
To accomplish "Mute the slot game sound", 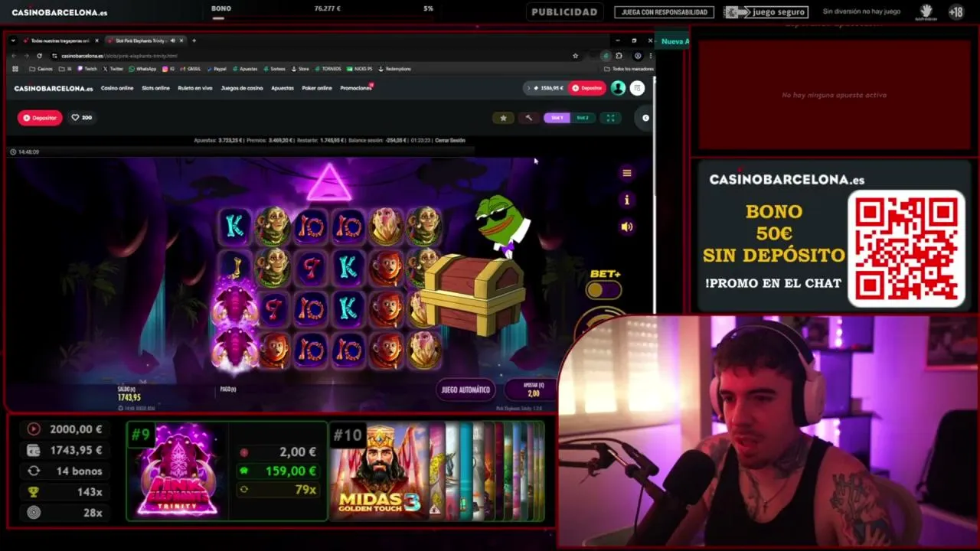I will coord(627,227).
